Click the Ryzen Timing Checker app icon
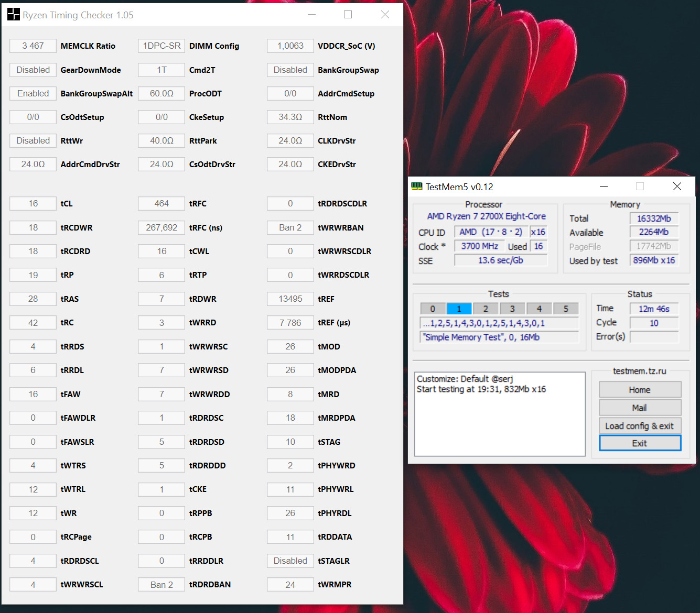Viewport: 700px width, 613px height. click(14, 15)
